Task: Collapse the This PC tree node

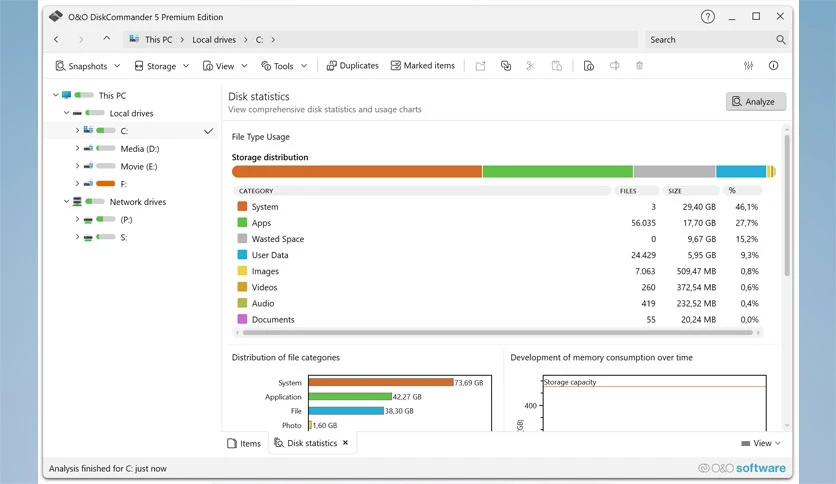Action: [x=55, y=95]
